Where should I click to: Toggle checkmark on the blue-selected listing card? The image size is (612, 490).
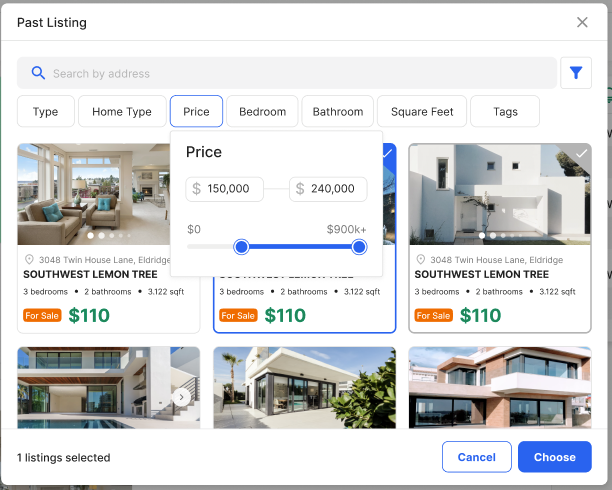387,153
